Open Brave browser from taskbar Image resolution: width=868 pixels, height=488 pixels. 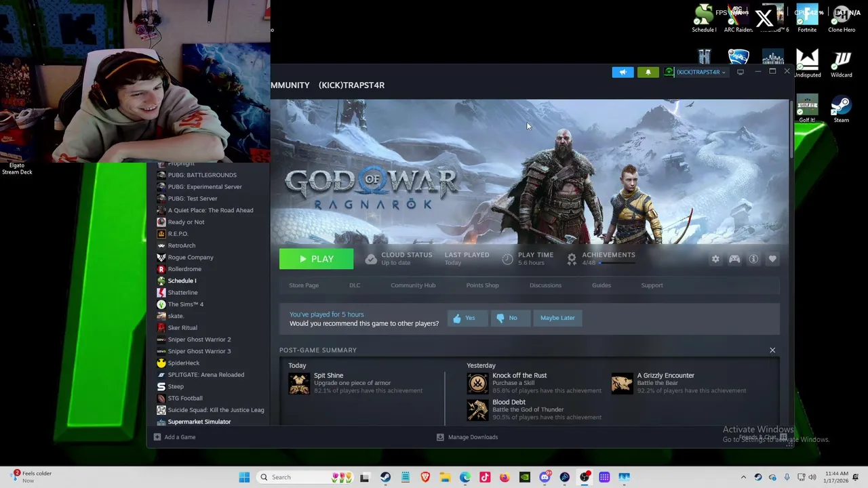pos(425,477)
